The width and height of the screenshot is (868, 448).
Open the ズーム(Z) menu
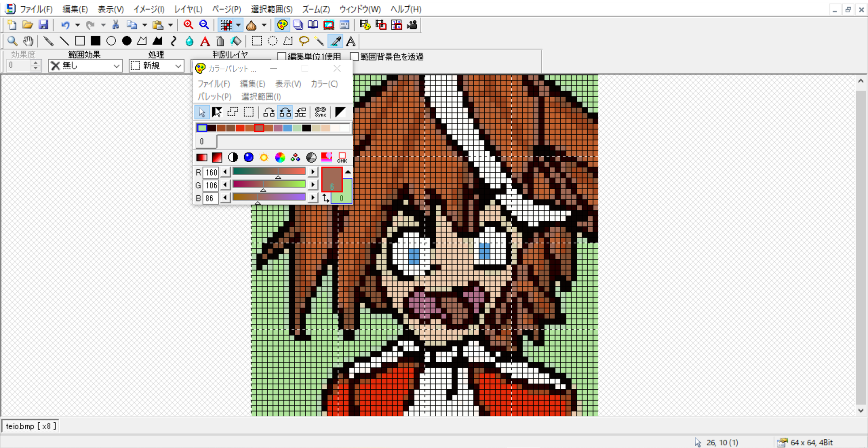pyautogui.click(x=316, y=9)
